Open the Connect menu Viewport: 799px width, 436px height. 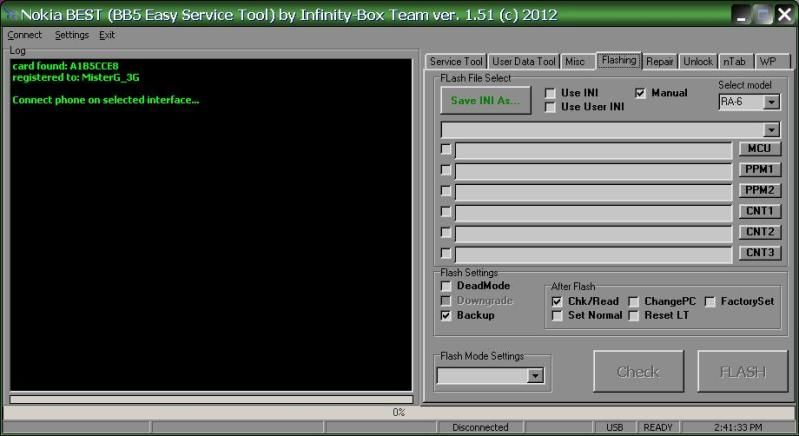pos(24,35)
